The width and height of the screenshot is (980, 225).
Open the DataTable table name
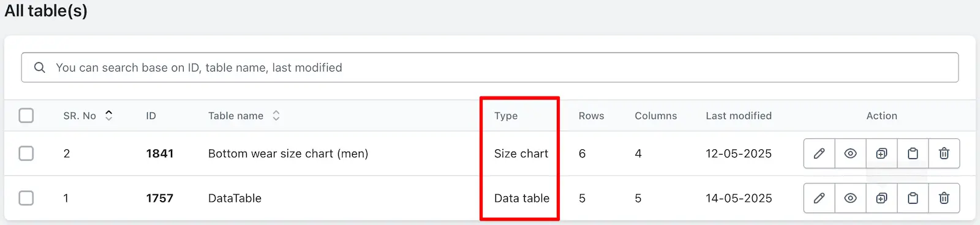point(235,198)
